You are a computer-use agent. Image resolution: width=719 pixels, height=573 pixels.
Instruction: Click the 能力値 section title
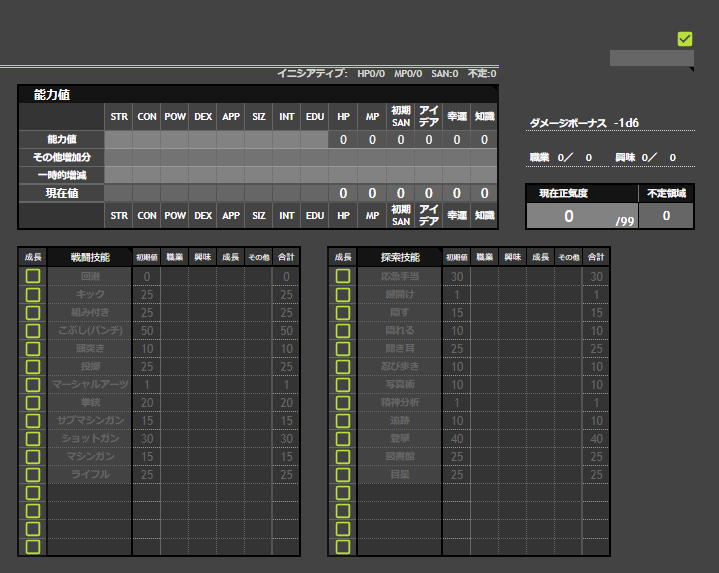coord(51,94)
